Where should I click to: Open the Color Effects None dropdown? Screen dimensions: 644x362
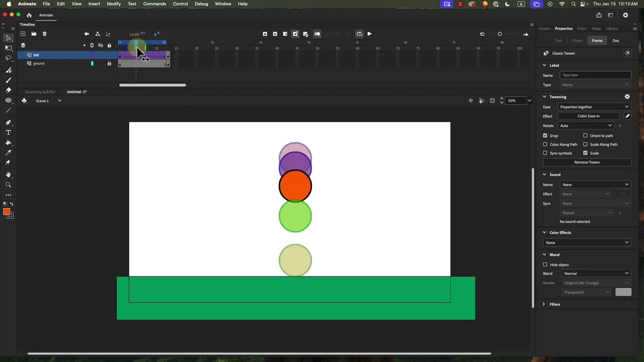(587, 243)
